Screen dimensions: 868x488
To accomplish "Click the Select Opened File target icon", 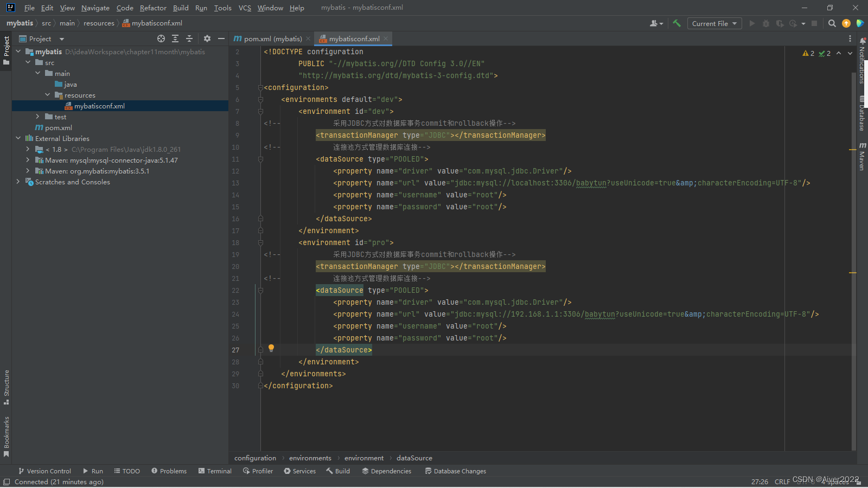I will click(161, 38).
